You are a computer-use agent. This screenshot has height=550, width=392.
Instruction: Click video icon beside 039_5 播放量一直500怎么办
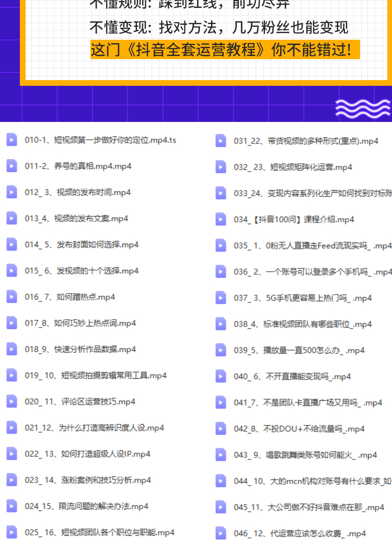(x=221, y=350)
